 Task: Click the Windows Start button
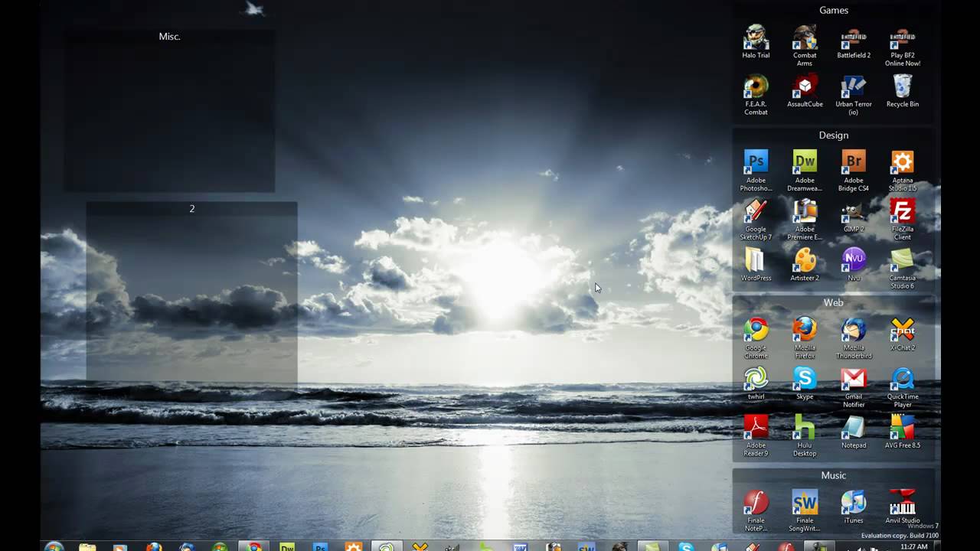point(54,546)
